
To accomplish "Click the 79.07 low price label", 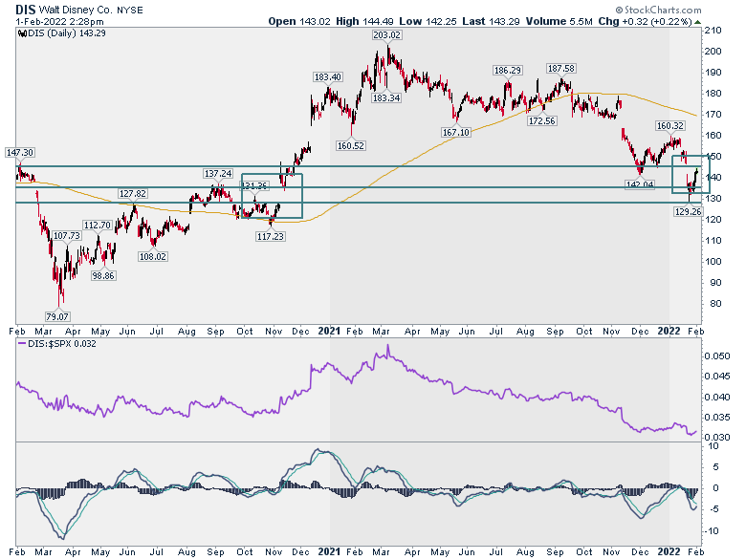I will pos(57,316).
